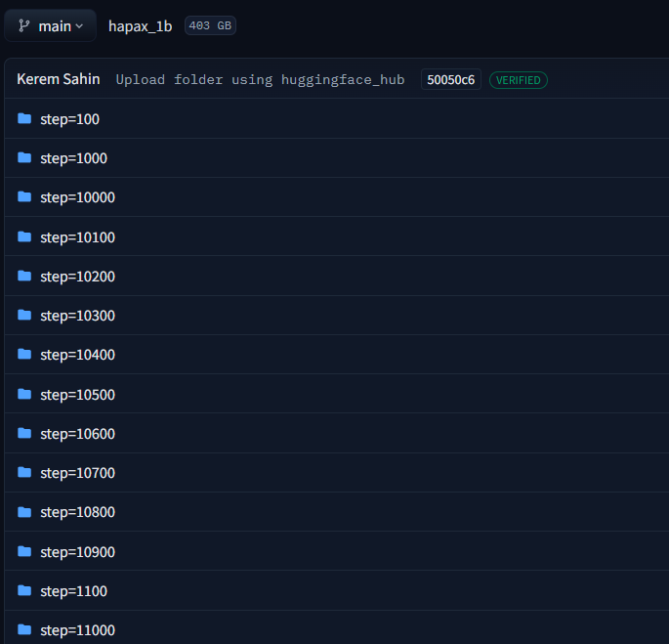Open the step=10700 directory
669x644 pixels.
[77, 472]
